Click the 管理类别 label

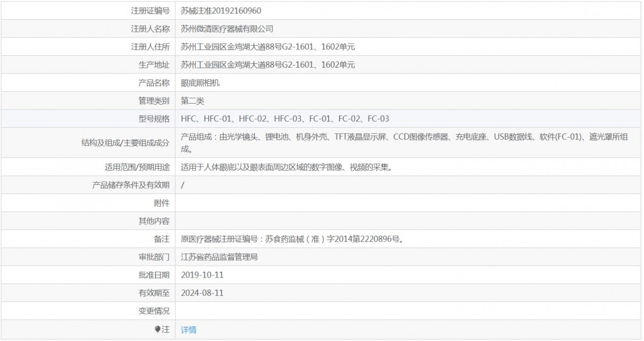pos(154,100)
